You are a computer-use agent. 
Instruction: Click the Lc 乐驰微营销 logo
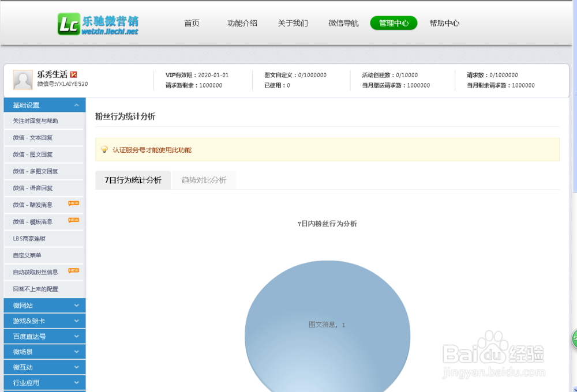pyautogui.click(x=98, y=24)
